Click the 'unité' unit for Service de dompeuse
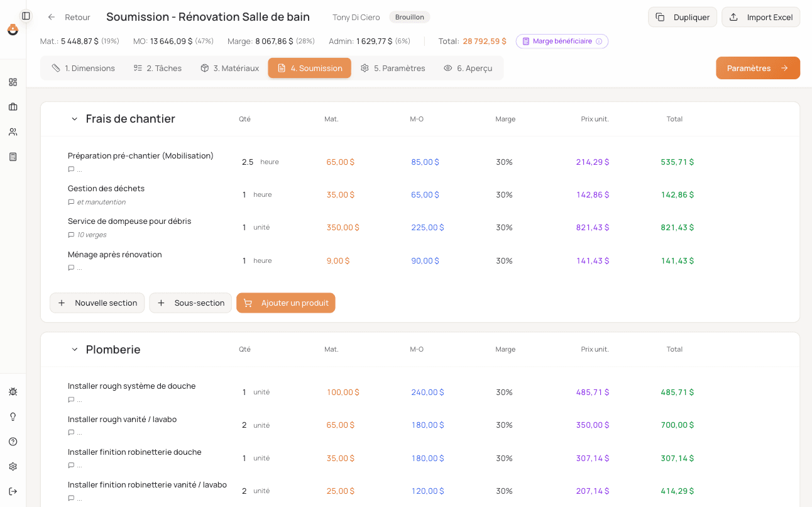 click(261, 228)
